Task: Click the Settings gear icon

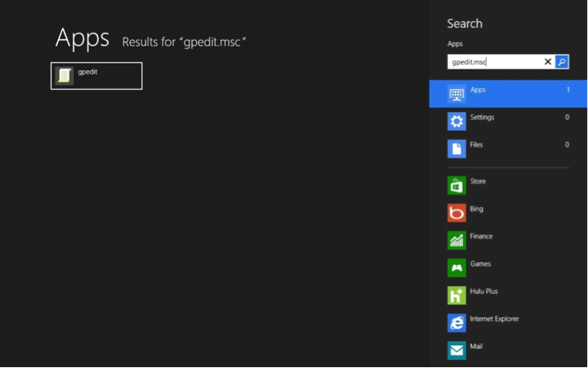Action: (457, 121)
